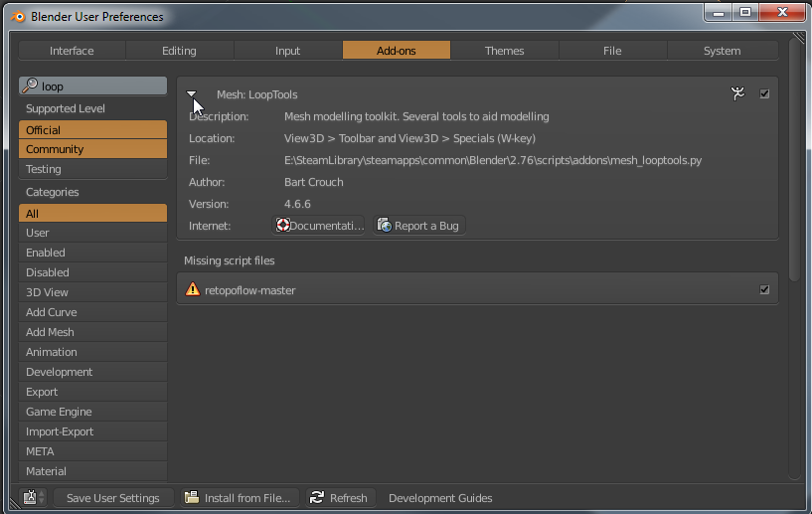The image size is (812, 514).
Task: Click the vertical scrollbar on the right side
Action: pyautogui.click(x=794, y=159)
